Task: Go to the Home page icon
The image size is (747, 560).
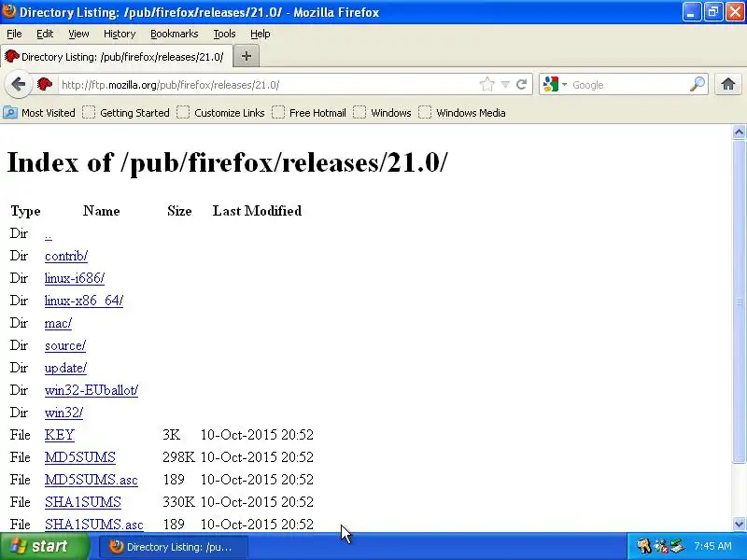Action: coord(727,85)
